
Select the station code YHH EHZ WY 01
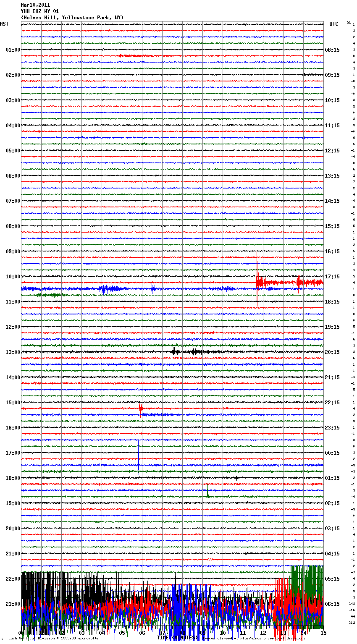click(x=40, y=11)
